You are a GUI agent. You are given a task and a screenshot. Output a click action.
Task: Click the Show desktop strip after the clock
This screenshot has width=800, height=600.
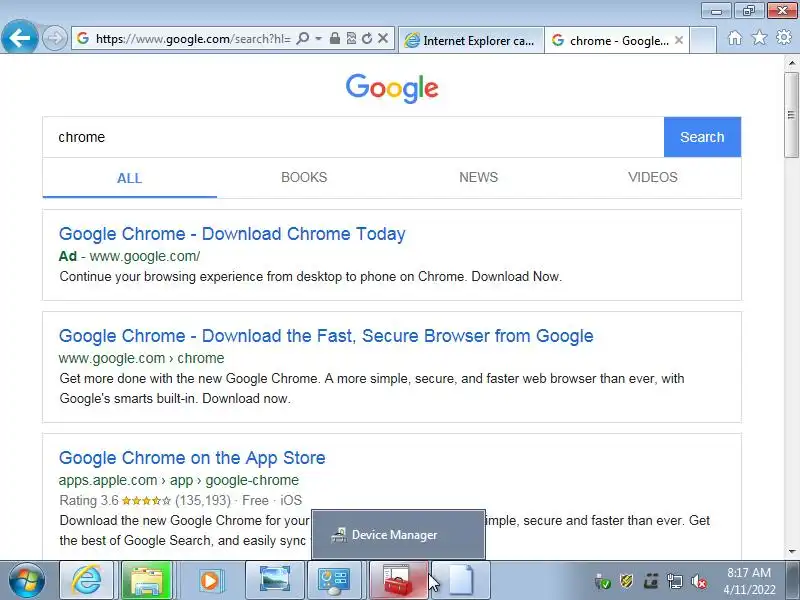(794, 581)
